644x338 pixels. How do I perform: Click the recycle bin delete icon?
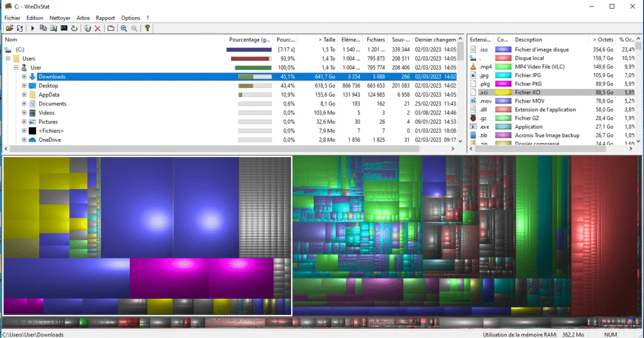(87, 28)
